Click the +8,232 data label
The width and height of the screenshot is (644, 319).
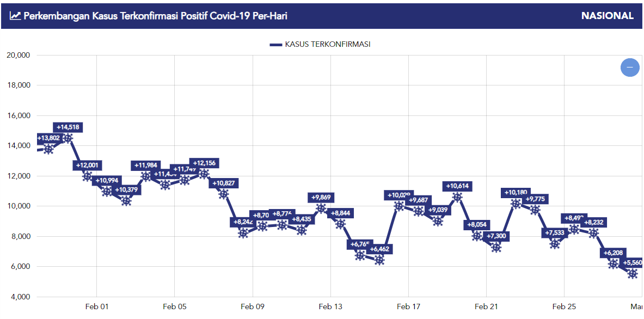coord(595,222)
